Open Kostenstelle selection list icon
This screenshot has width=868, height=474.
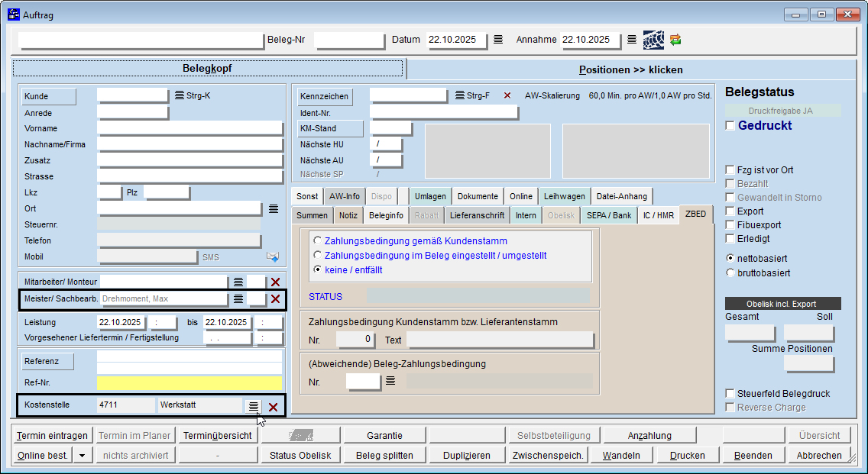(253, 407)
